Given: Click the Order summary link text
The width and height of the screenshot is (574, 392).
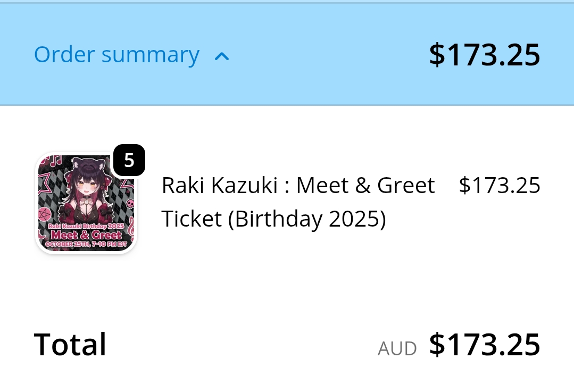Looking at the screenshot, I should (117, 55).
